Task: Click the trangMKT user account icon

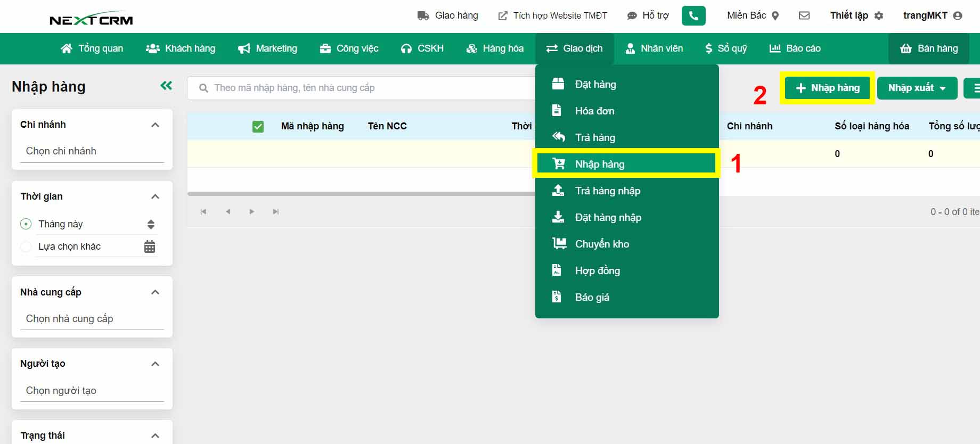Action: click(958, 16)
